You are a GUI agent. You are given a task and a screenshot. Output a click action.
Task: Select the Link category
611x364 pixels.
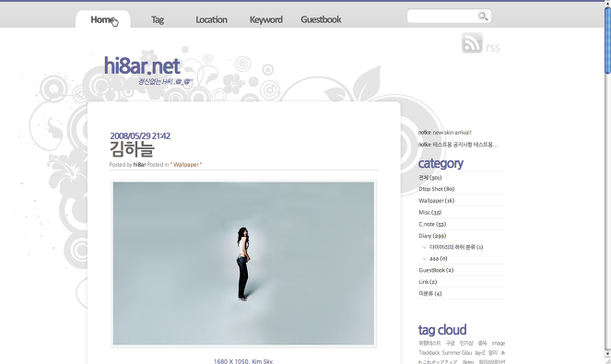click(x=428, y=282)
